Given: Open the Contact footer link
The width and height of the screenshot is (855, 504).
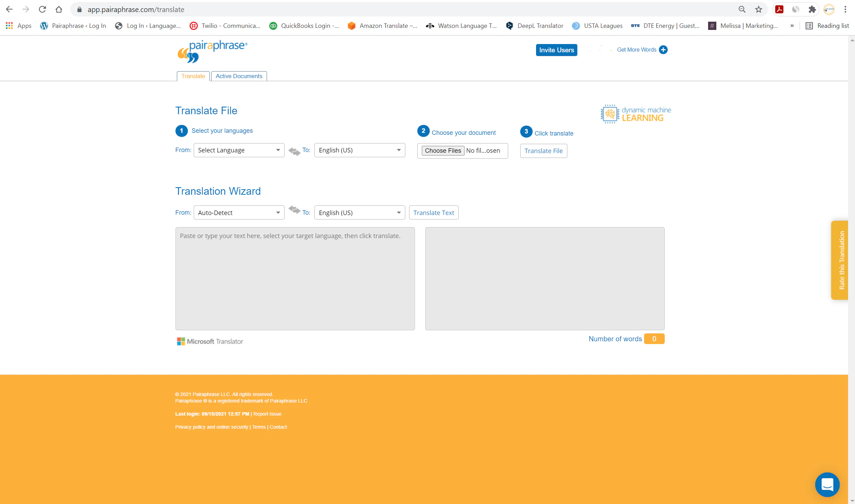Looking at the screenshot, I should [278, 427].
